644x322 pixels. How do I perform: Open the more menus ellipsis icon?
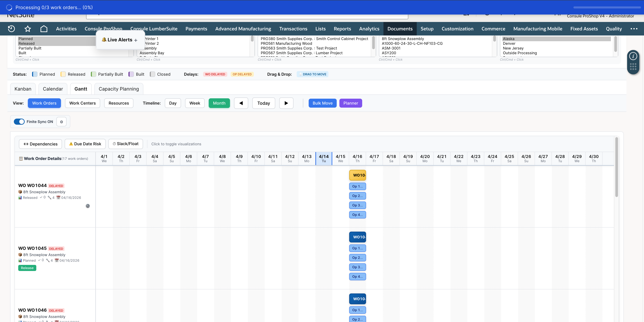[x=634, y=29]
